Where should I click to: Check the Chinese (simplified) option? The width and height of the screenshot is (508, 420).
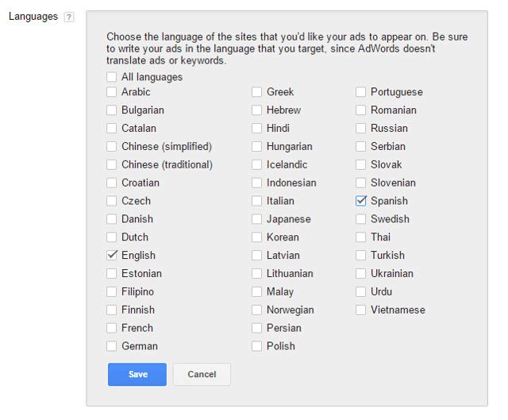click(x=111, y=146)
